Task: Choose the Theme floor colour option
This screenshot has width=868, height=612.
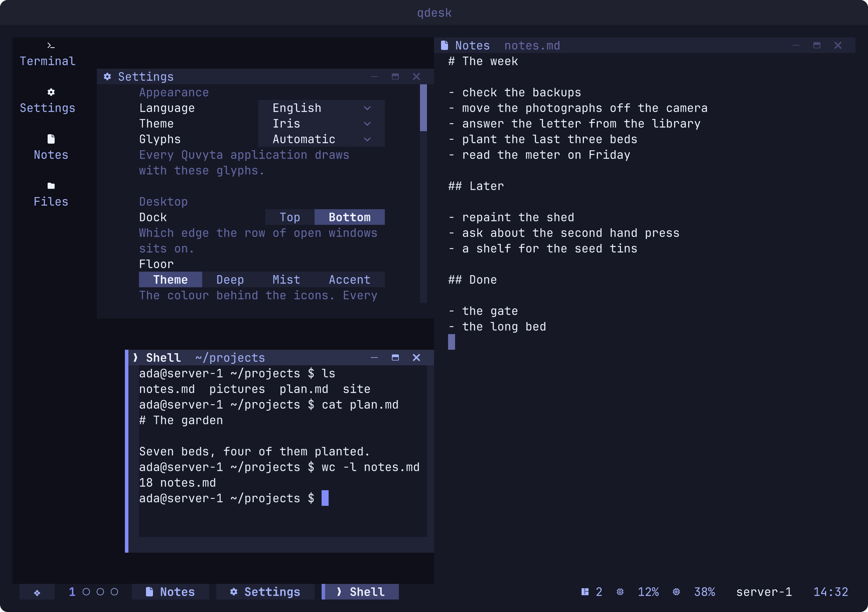Action: point(171,280)
